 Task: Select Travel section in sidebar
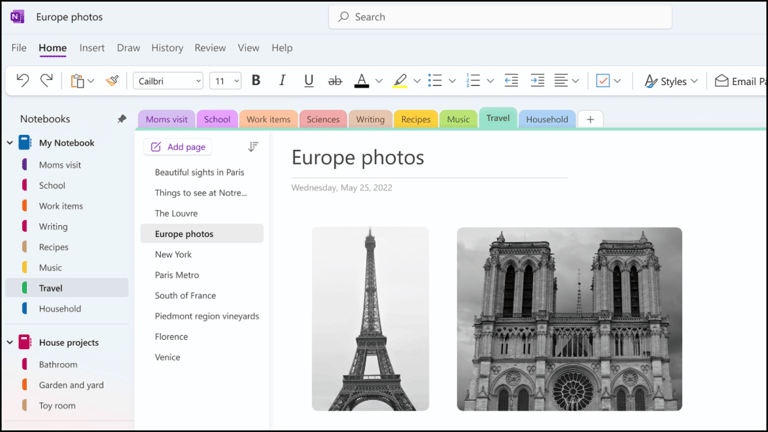[67, 288]
